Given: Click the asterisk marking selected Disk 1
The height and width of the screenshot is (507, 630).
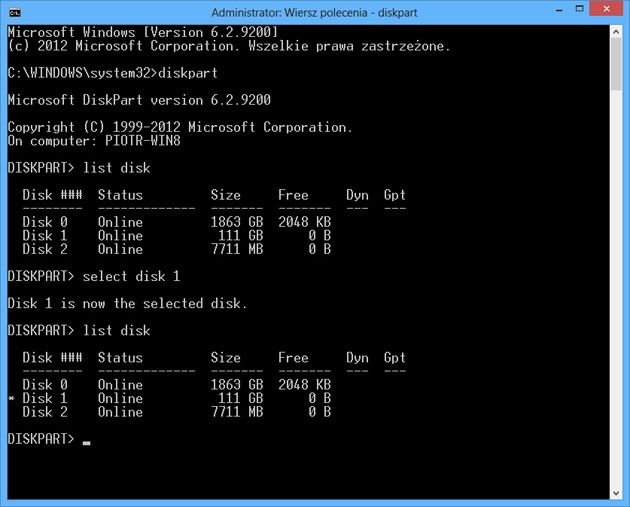Looking at the screenshot, I should [x=11, y=398].
